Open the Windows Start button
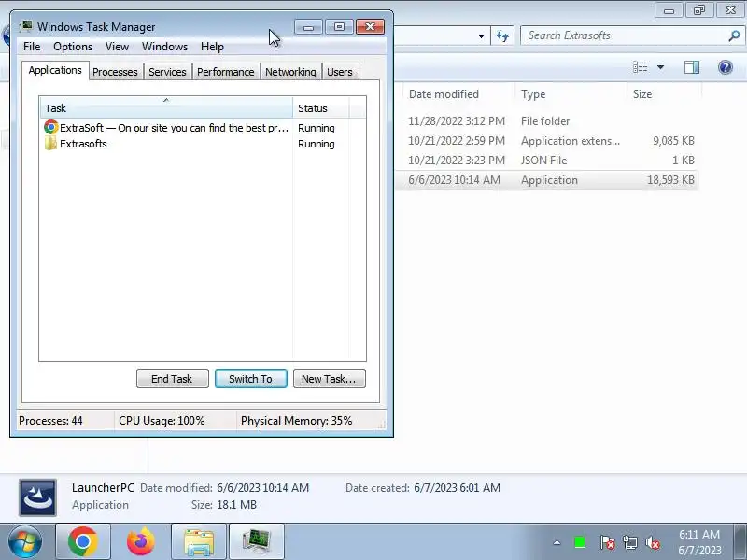The height and width of the screenshot is (560, 747). pos(25,542)
